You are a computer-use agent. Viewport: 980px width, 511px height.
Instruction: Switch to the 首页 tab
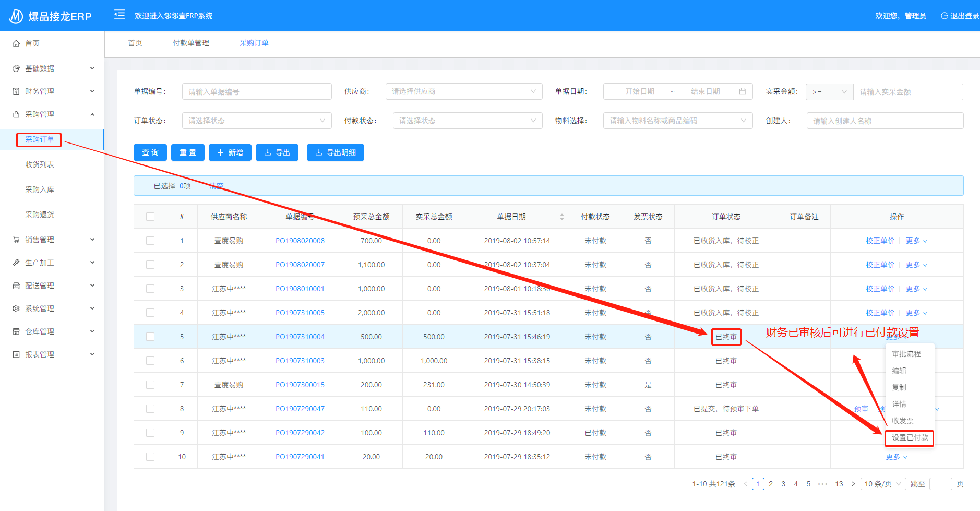pos(135,43)
